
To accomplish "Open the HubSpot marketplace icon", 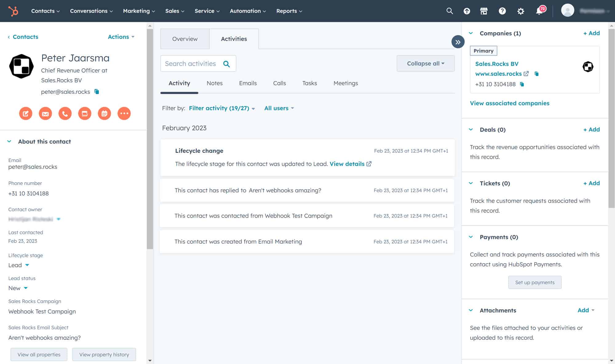I will 484,11.
